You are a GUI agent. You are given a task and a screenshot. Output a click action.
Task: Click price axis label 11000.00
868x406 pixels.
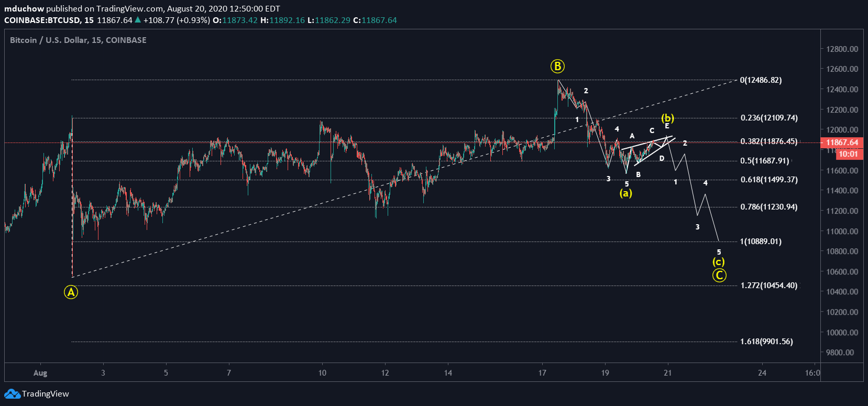[842, 232]
